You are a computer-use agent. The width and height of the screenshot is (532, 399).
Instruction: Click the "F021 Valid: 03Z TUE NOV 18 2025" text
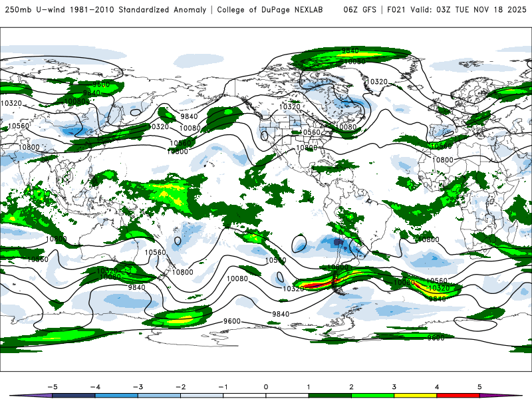click(x=456, y=9)
